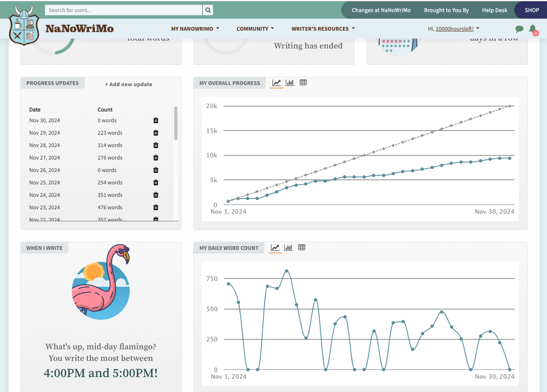The image size is (547, 392).
Task: Open the chat messages bubble icon
Action: 519,29
